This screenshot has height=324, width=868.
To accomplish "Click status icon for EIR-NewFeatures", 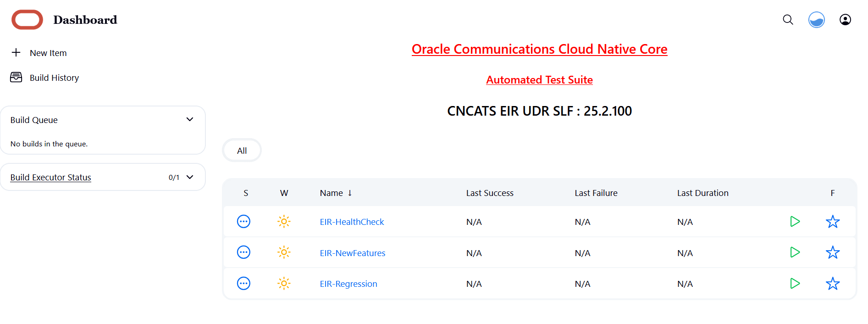I will click(x=243, y=252).
